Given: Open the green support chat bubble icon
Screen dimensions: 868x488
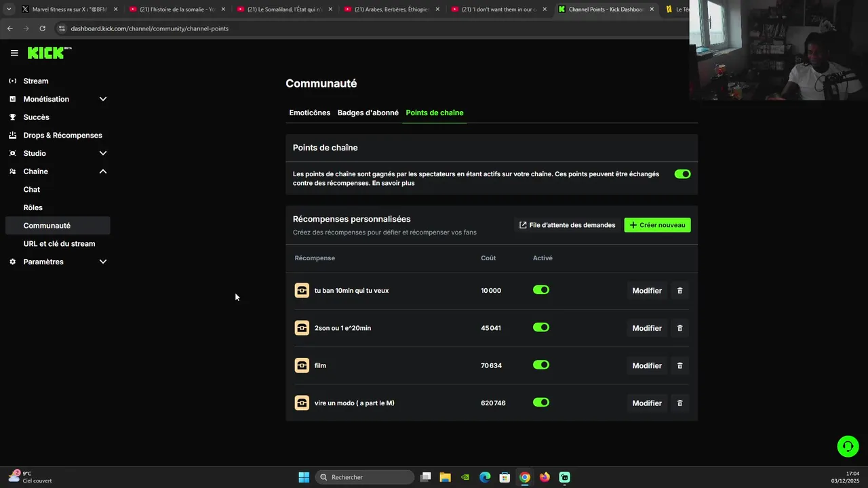Looking at the screenshot, I should [x=848, y=446].
